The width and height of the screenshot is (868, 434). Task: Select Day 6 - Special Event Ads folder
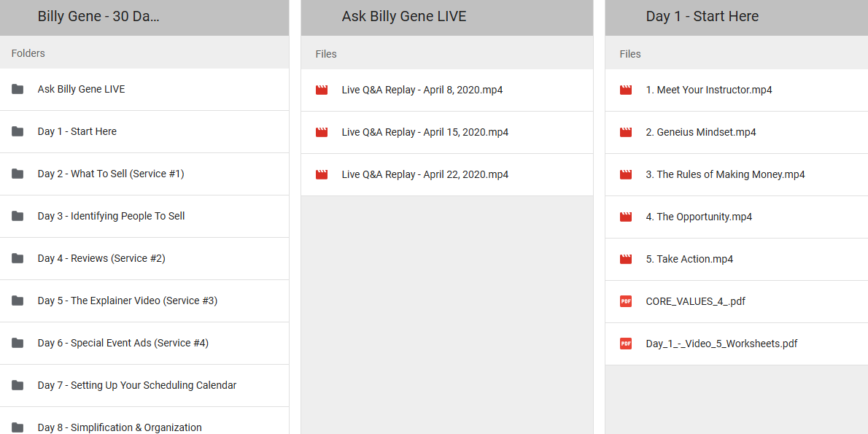click(123, 343)
